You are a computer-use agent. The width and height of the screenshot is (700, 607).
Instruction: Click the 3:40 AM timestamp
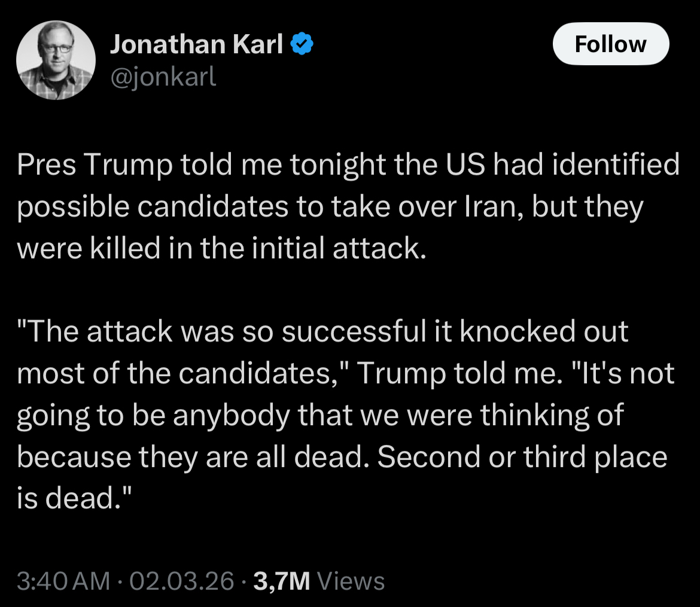point(63,581)
